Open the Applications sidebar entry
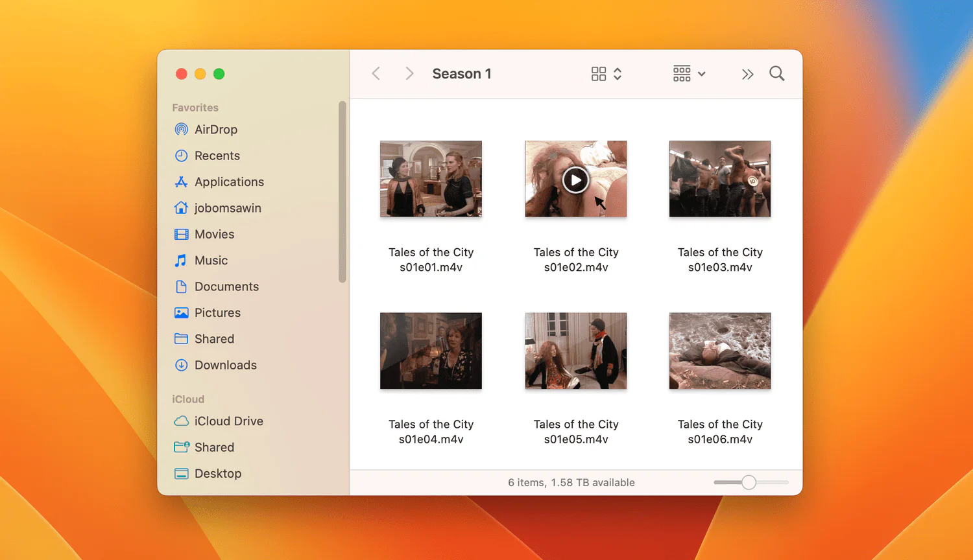 tap(229, 182)
